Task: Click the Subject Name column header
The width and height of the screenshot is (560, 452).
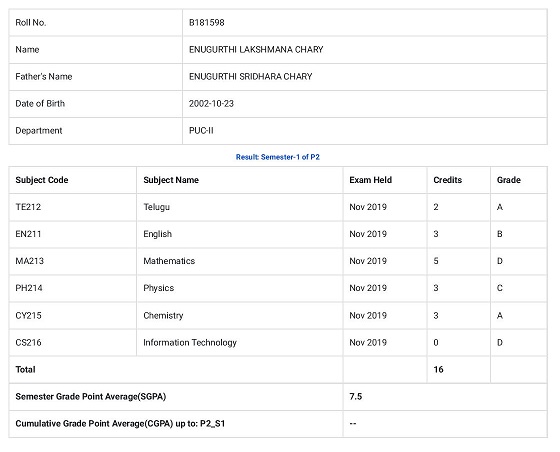Action: [171, 180]
